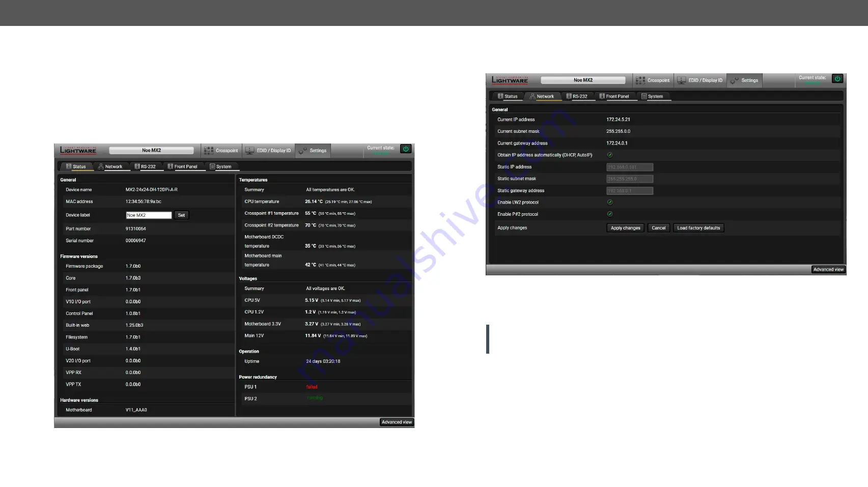The image size is (868, 487).
Task: Click Static gateway address field
Action: coord(630,191)
